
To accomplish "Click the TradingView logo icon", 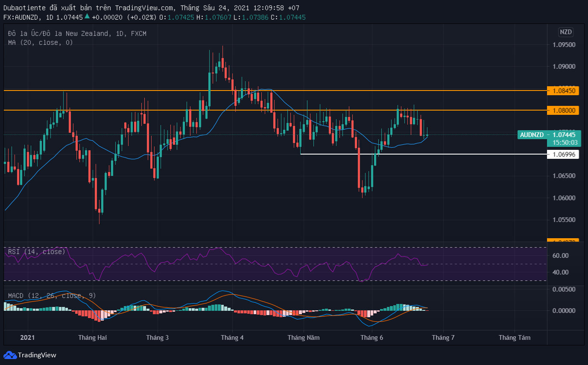I will [10, 355].
